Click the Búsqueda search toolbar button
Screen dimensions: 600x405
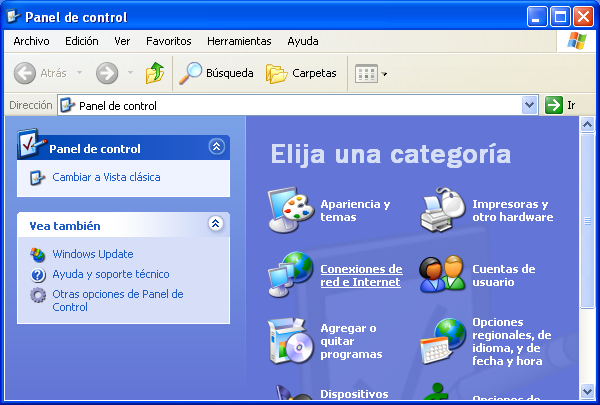point(216,73)
